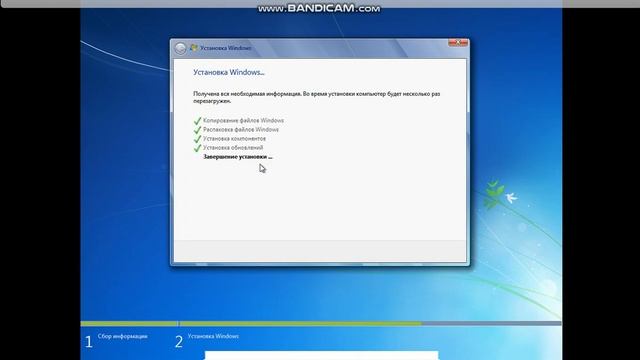Click the 'Установка обновлений' step text
Image resolution: width=640 pixels, height=360 pixels.
click(x=233, y=148)
